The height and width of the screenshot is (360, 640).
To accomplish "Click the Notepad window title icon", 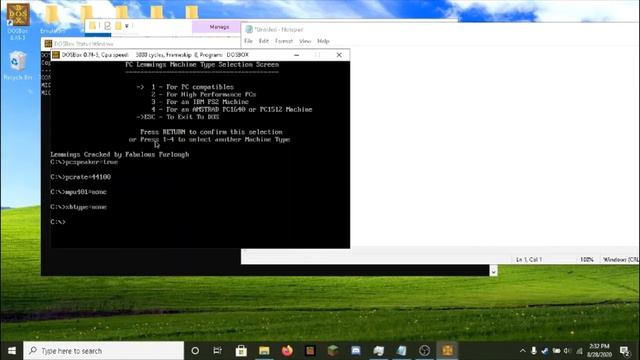I will pyautogui.click(x=249, y=29).
